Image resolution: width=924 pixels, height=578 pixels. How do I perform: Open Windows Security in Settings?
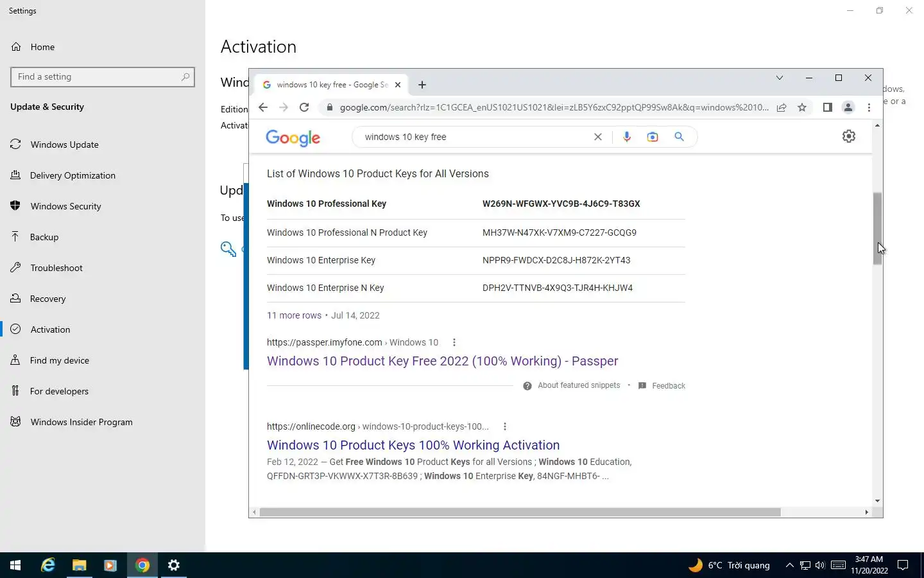pyautogui.click(x=103, y=206)
